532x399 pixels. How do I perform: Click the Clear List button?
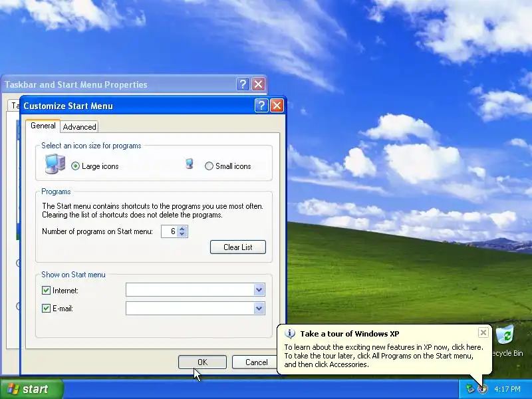[x=238, y=247]
